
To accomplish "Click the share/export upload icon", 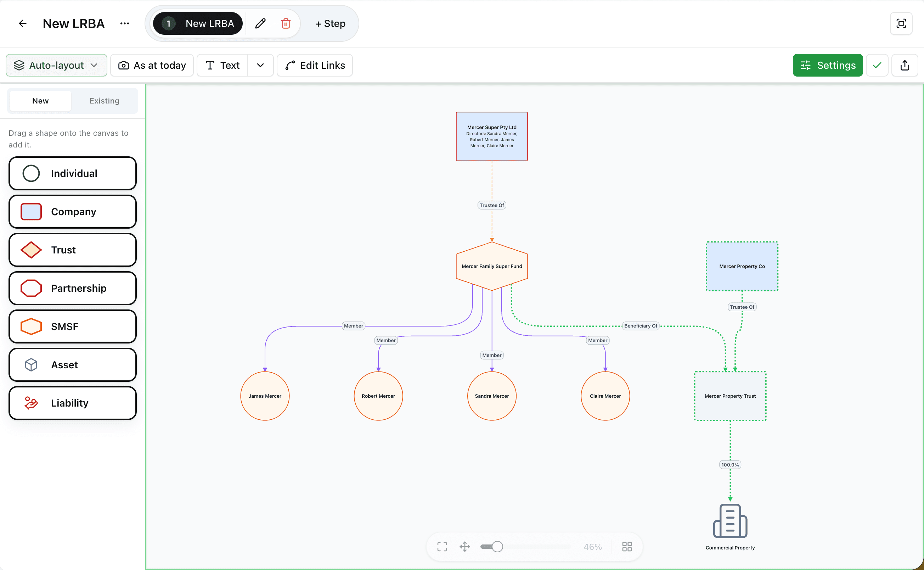I will [905, 65].
